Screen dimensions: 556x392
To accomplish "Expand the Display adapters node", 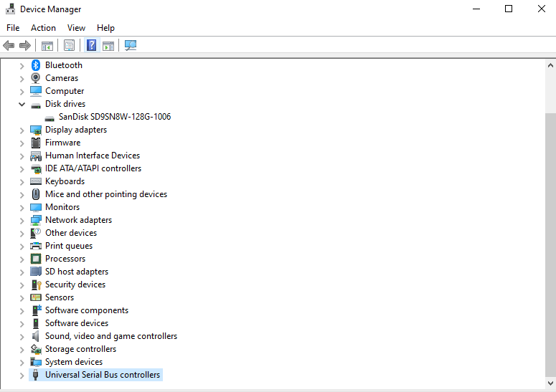I will (x=22, y=130).
